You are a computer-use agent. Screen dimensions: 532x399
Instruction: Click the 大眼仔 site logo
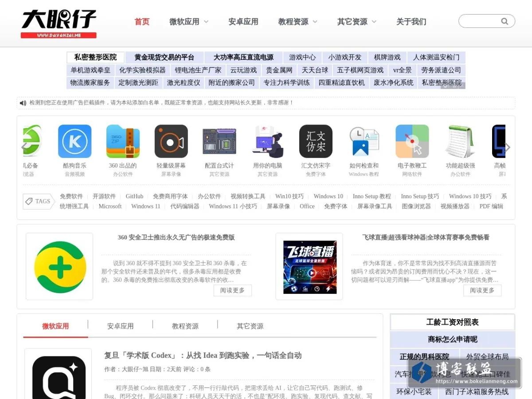click(x=59, y=24)
